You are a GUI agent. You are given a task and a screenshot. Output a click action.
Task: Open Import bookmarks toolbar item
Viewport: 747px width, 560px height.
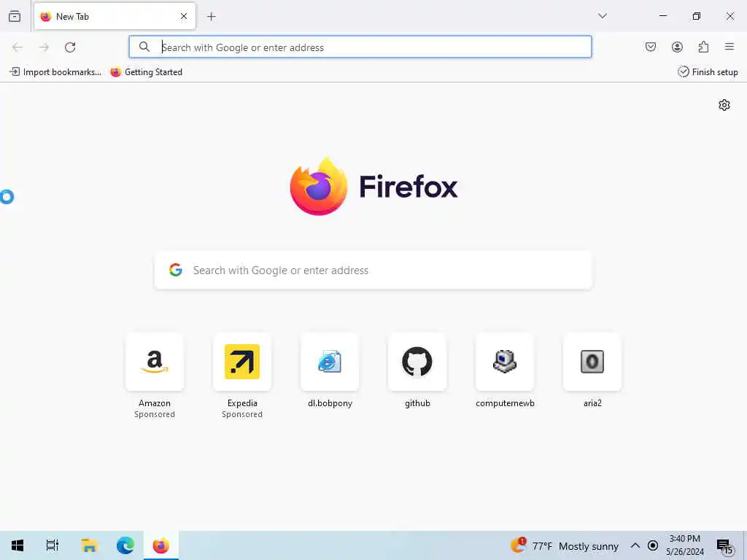(x=55, y=72)
